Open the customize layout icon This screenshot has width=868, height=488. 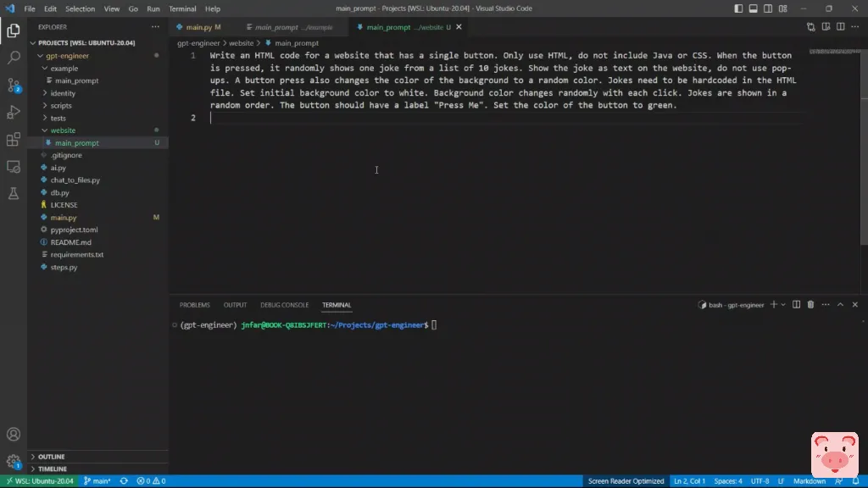(782, 8)
